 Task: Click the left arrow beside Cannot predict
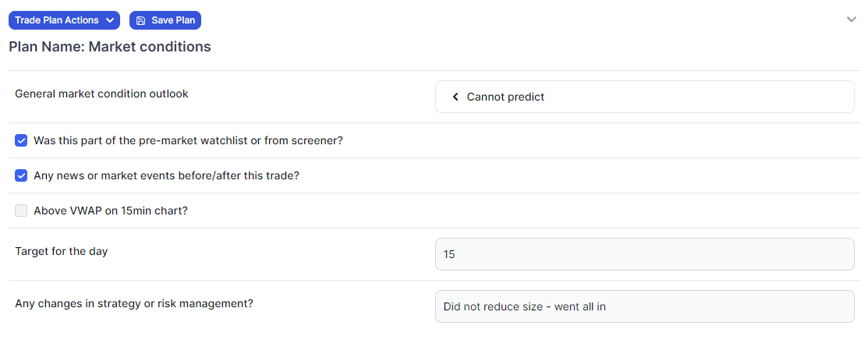(455, 97)
